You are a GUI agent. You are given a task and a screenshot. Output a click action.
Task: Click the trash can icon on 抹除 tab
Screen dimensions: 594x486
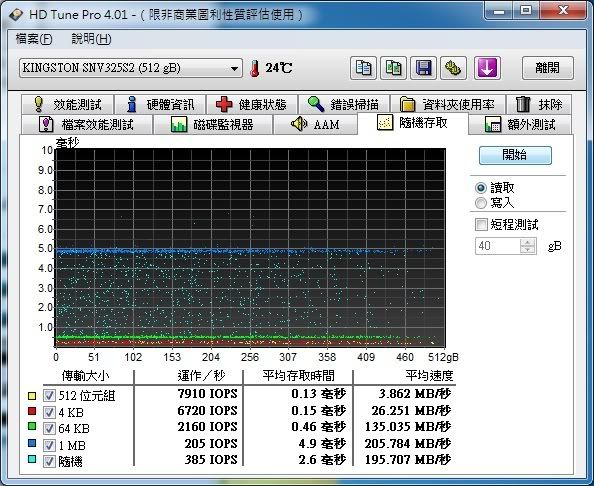523,104
